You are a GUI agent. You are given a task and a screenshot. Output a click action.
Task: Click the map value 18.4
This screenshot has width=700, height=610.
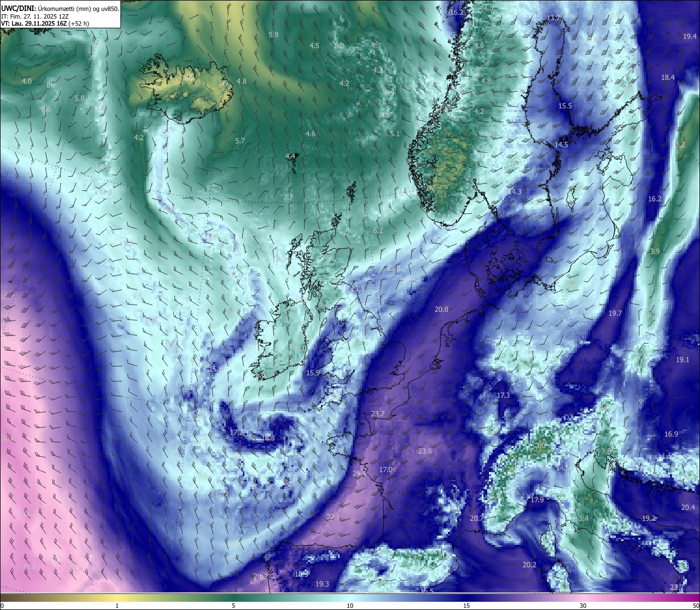pyautogui.click(x=668, y=78)
